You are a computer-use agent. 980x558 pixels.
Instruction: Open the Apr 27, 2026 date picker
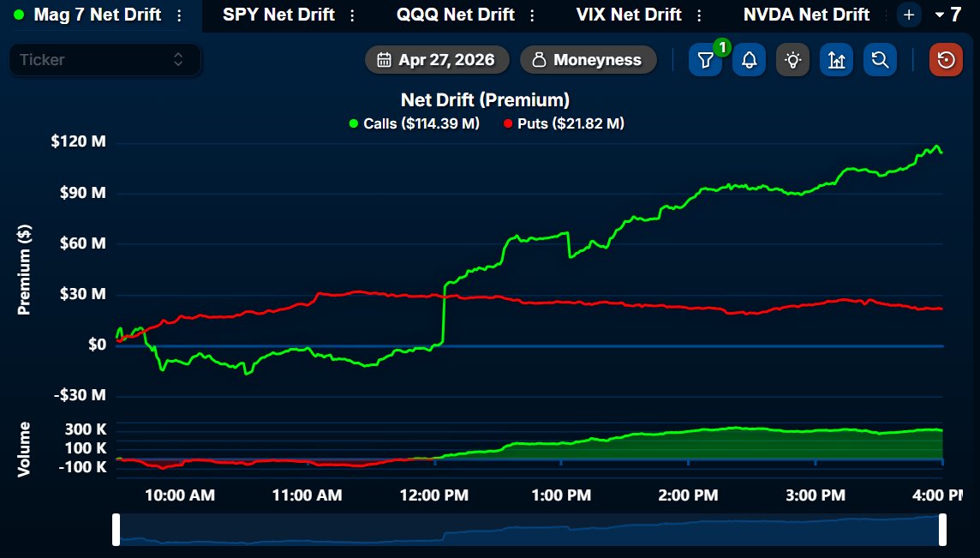(439, 60)
